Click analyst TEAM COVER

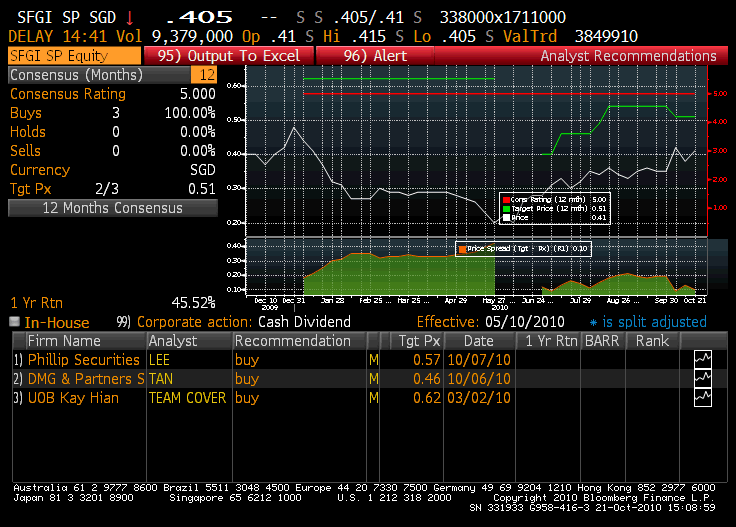tap(187, 398)
